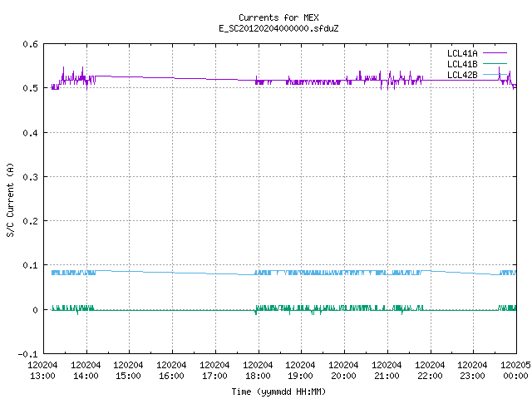Click the 17:00 x-axis time label

click(x=214, y=376)
